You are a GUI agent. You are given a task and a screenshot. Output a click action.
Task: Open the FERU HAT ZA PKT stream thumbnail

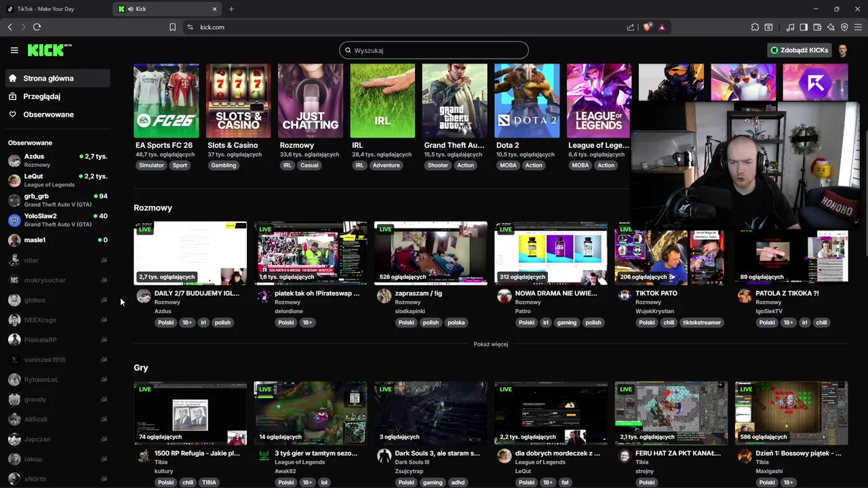click(x=671, y=413)
